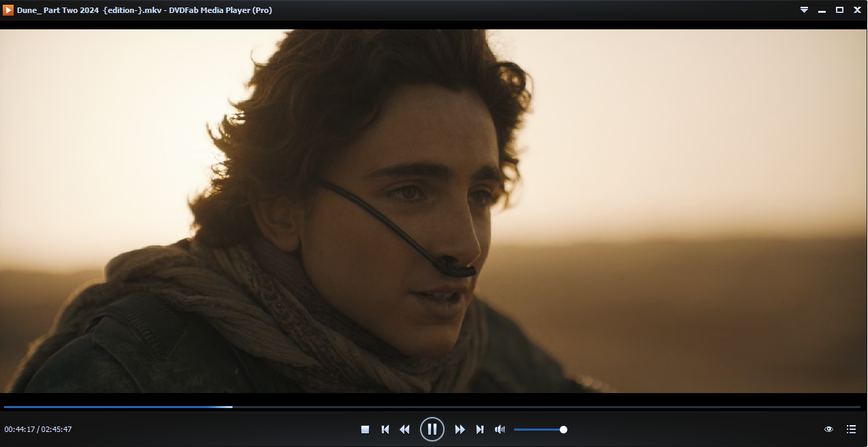Viewport: 868px width, 447px height.
Task: Minimize the DVDFab Media Player window
Action: pos(822,10)
